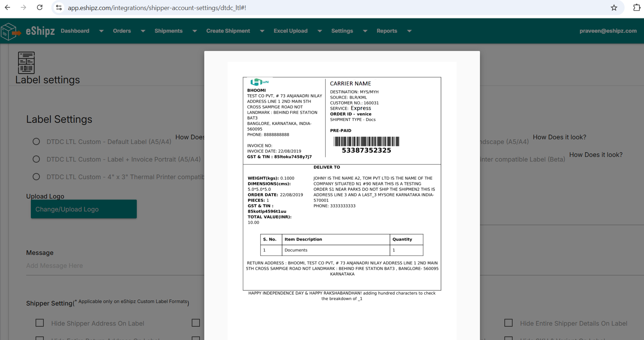Open the praveen@eshipz.com account link
Viewport: 644px width, 340px height.
click(608, 31)
